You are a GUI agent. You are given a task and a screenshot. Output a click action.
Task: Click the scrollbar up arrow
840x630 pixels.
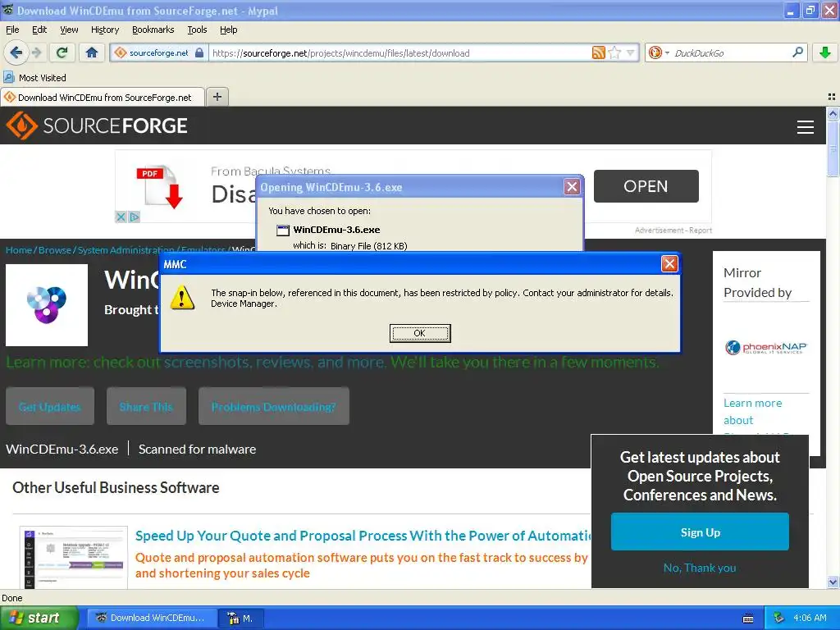pos(833,113)
